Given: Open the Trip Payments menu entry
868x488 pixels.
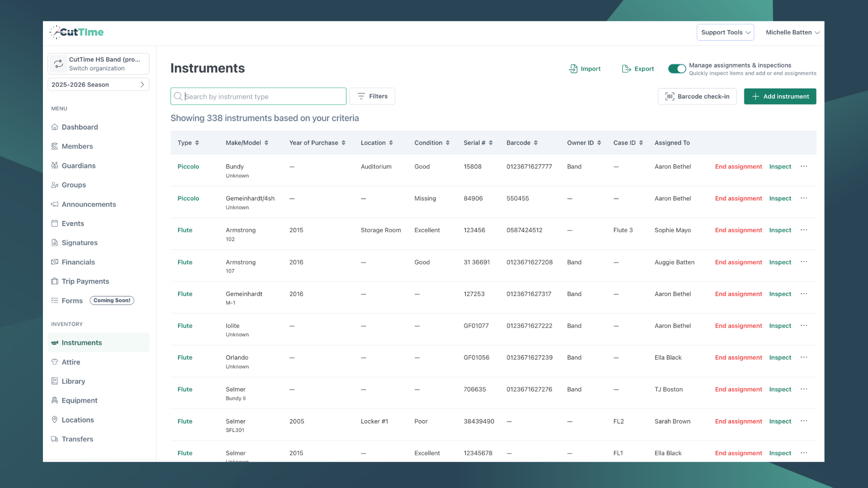Looking at the screenshot, I should pos(85,281).
